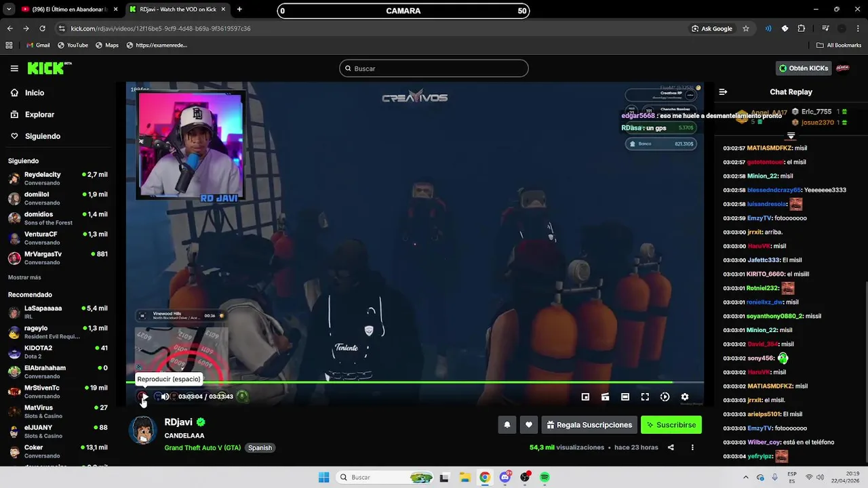Image resolution: width=868 pixels, height=488 pixels.
Task: Open Reydelacity channel in sidebar
Action: [58, 178]
